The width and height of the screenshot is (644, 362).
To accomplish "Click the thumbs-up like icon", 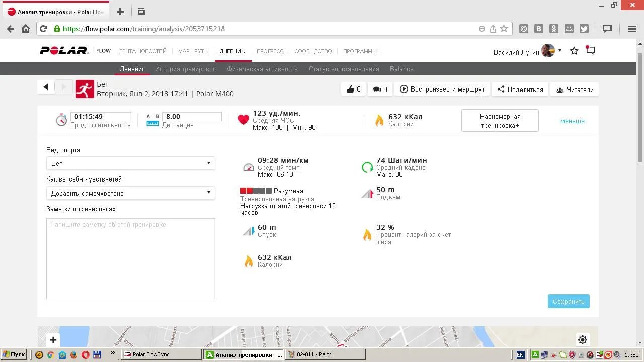I will [351, 89].
